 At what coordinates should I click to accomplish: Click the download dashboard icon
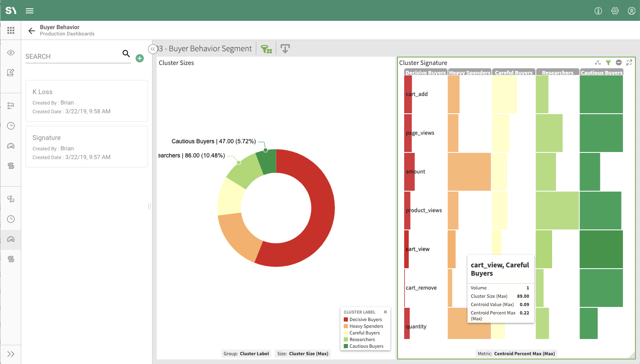point(285,49)
